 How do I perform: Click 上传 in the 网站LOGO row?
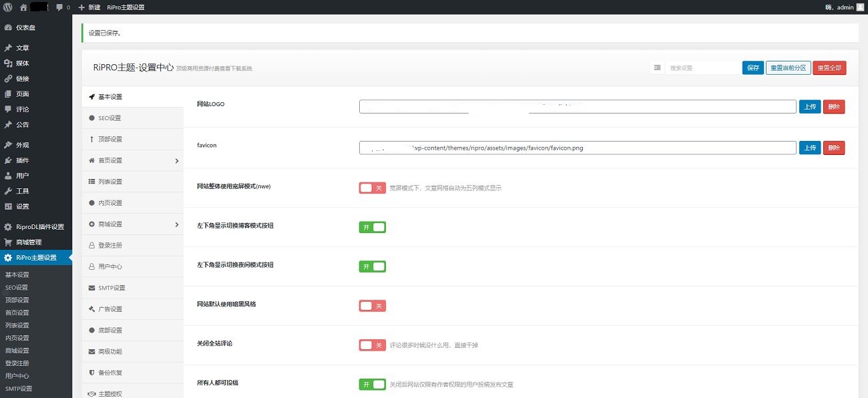pyautogui.click(x=810, y=107)
